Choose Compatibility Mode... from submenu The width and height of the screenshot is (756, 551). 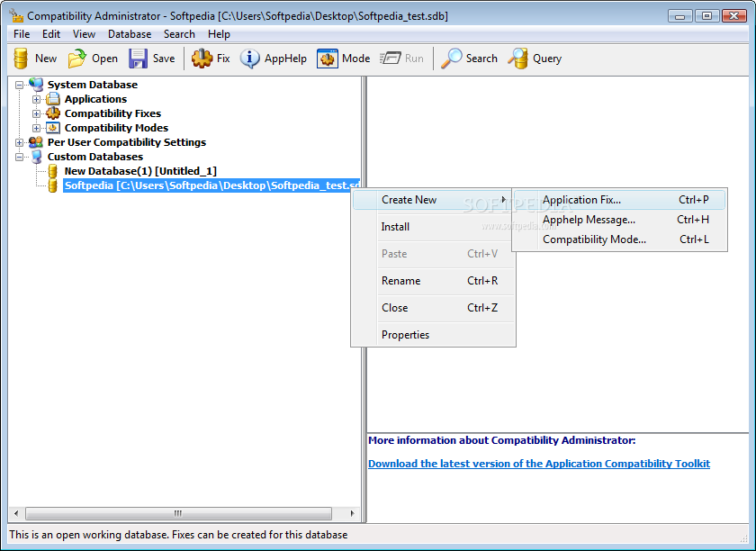[x=619, y=239]
